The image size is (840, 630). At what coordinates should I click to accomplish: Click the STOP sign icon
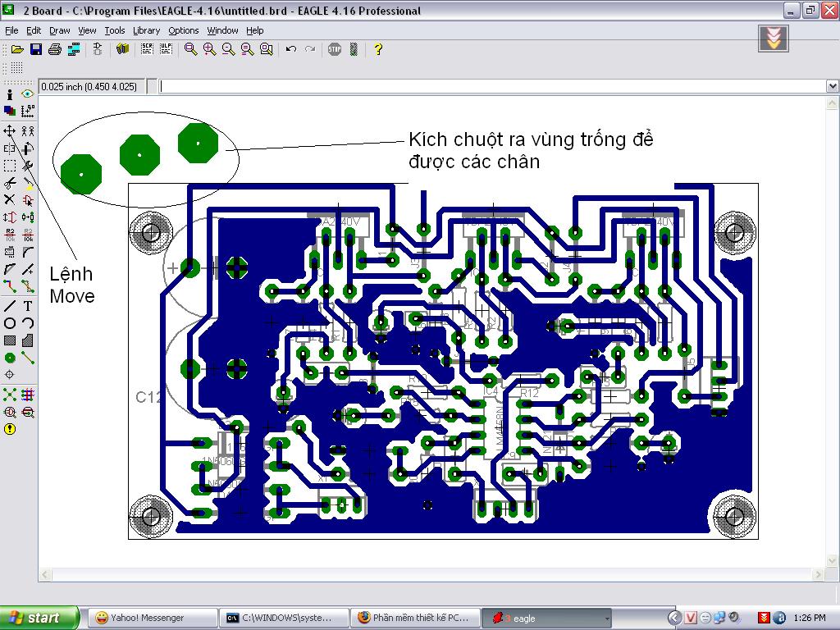[x=335, y=49]
